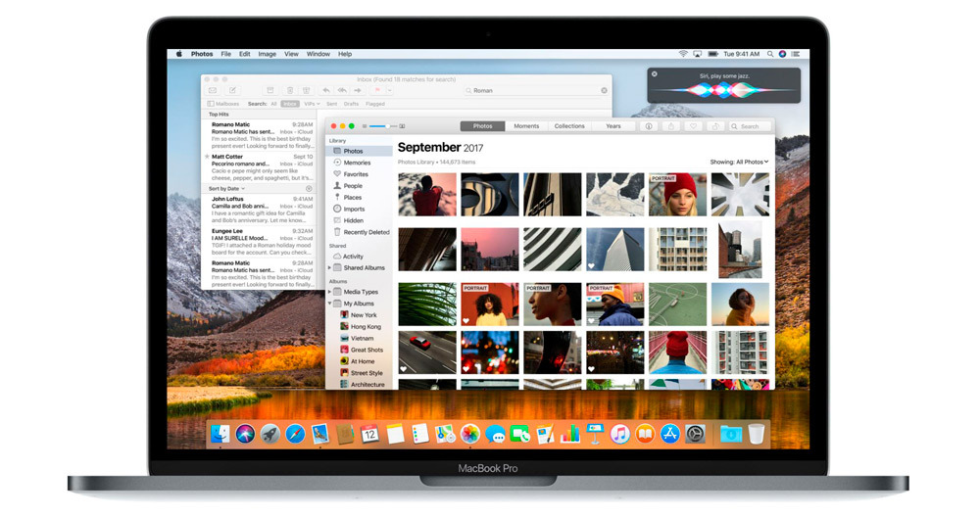Open the VIPs dropdown in Mail
Screen dimensions: 980x517
312,104
